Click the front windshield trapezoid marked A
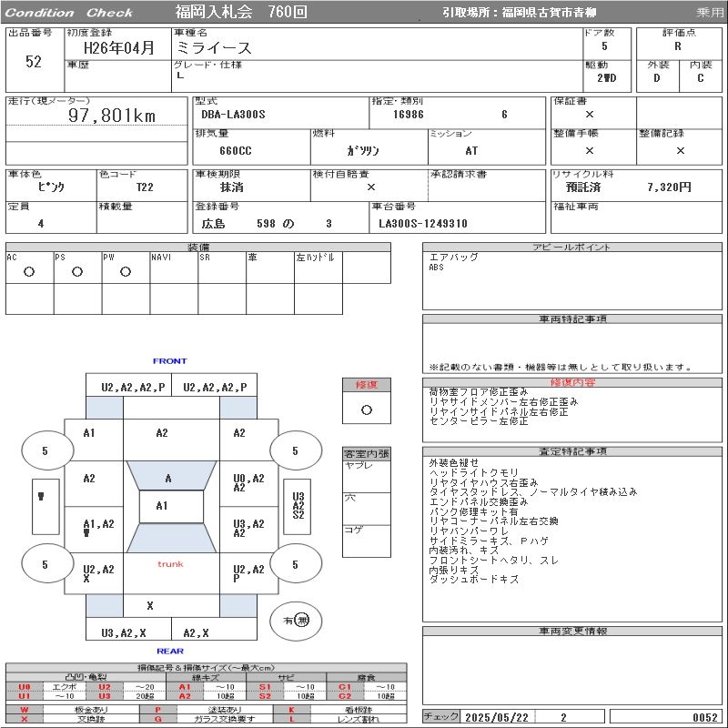This screenshot has width=728, height=728. pyautogui.click(x=170, y=477)
